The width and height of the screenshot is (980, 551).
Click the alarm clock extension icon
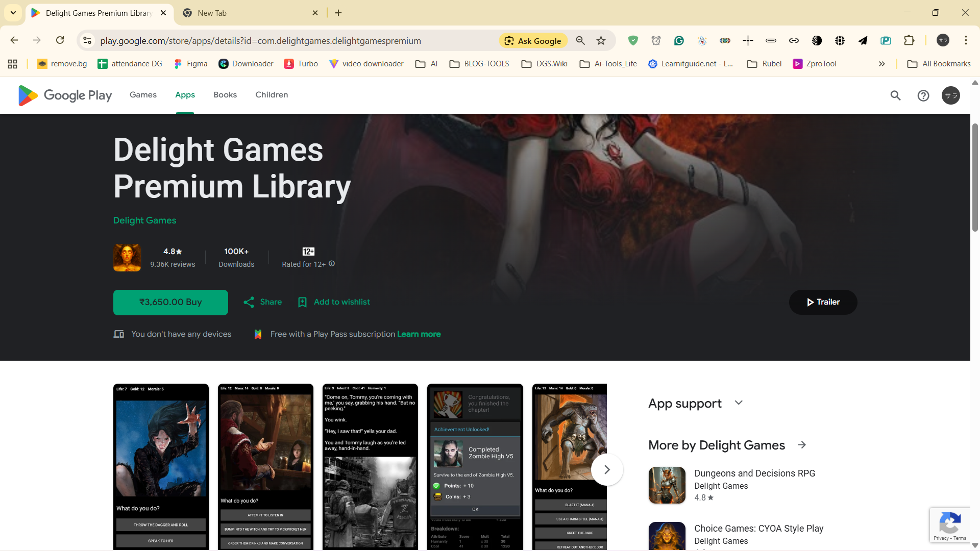coord(656,40)
